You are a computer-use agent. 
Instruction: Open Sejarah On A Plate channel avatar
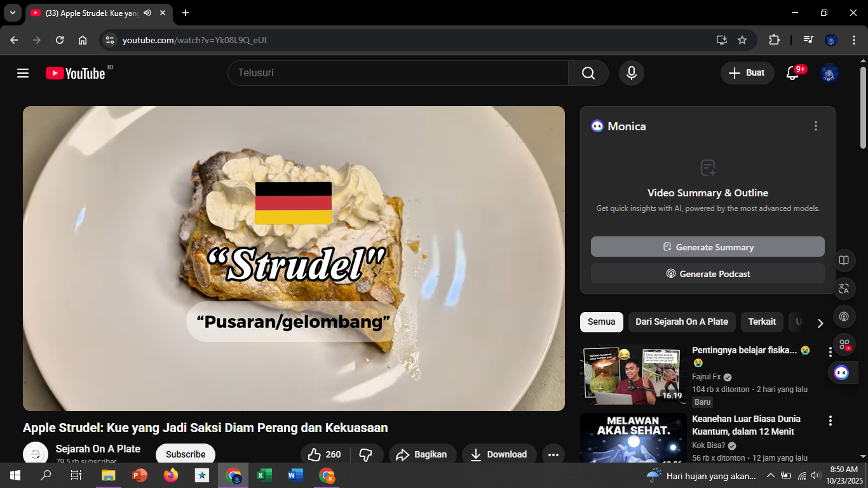tap(36, 454)
